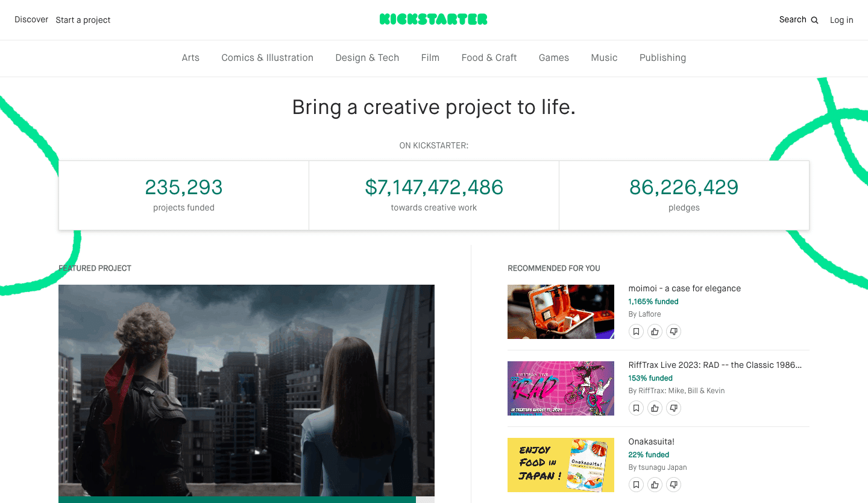Click the Log in link
The width and height of the screenshot is (868, 503).
[841, 20]
